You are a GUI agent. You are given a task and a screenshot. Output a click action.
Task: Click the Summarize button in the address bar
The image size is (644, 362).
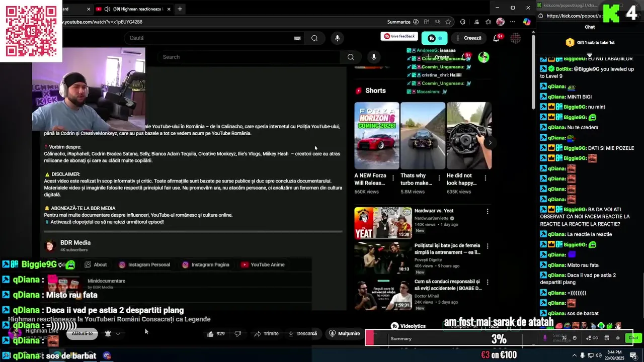(403, 22)
